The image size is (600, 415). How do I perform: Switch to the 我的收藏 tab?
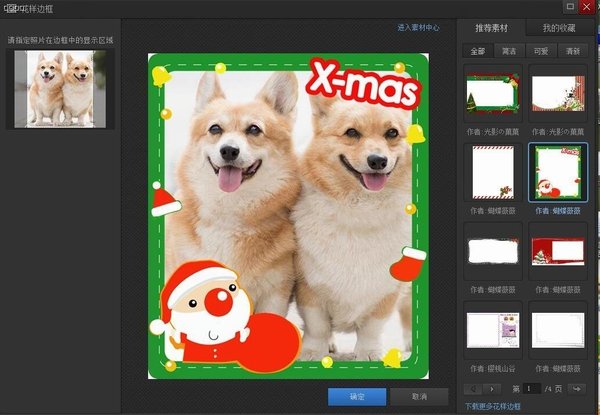tap(559, 28)
